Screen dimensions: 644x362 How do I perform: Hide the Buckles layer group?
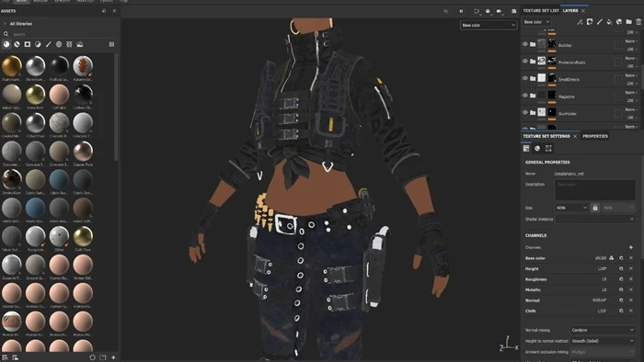click(525, 44)
